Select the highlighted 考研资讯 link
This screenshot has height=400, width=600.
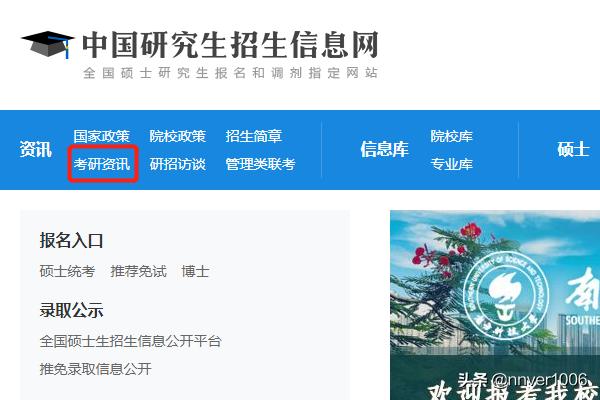coord(102,164)
